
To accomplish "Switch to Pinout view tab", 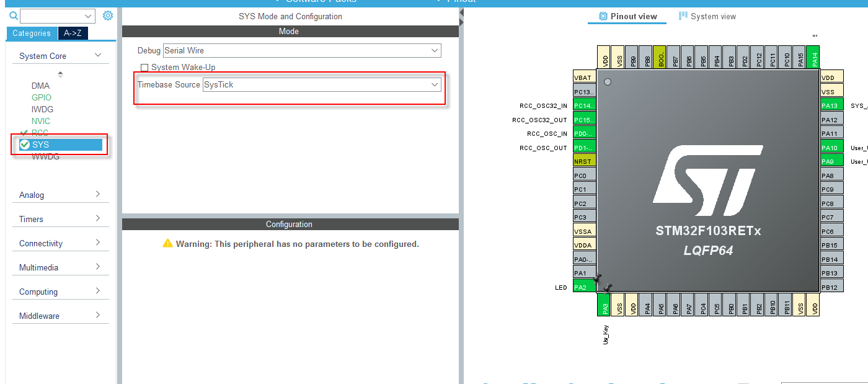I will tap(627, 17).
